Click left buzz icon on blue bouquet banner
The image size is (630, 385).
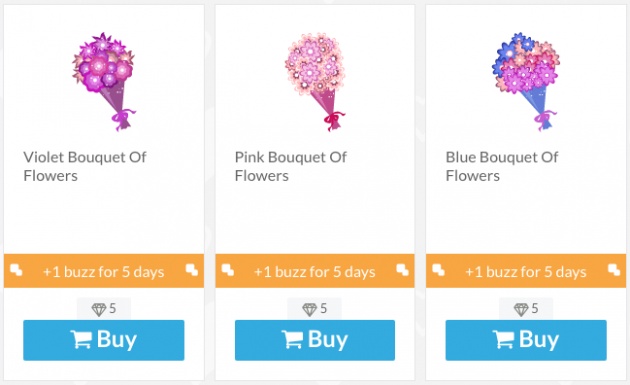[x=438, y=270]
